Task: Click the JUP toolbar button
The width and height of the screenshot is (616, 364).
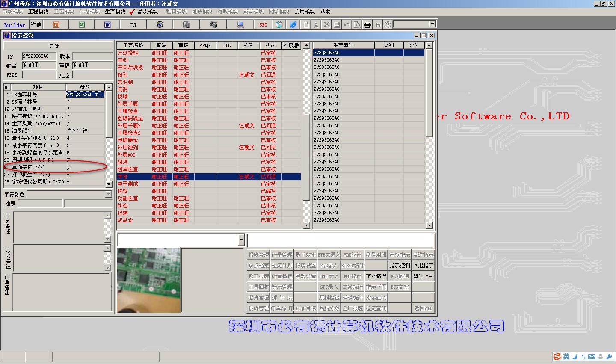Action: click(x=133, y=25)
